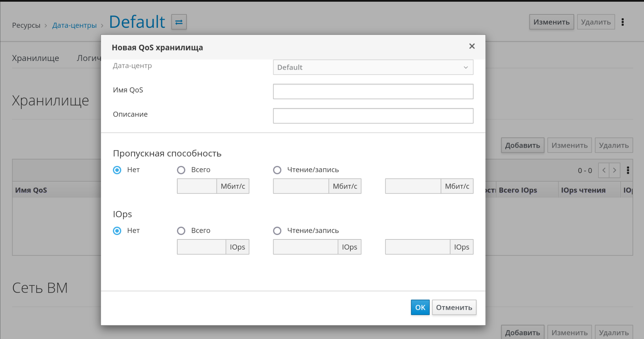Select Всего radio for throughput
Image resolution: width=644 pixels, height=339 pixels.
click(x=181, y=170)
